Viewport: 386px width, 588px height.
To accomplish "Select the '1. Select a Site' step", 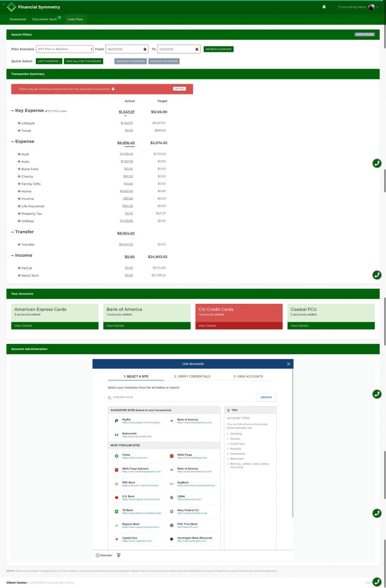I will pos(136,376).
